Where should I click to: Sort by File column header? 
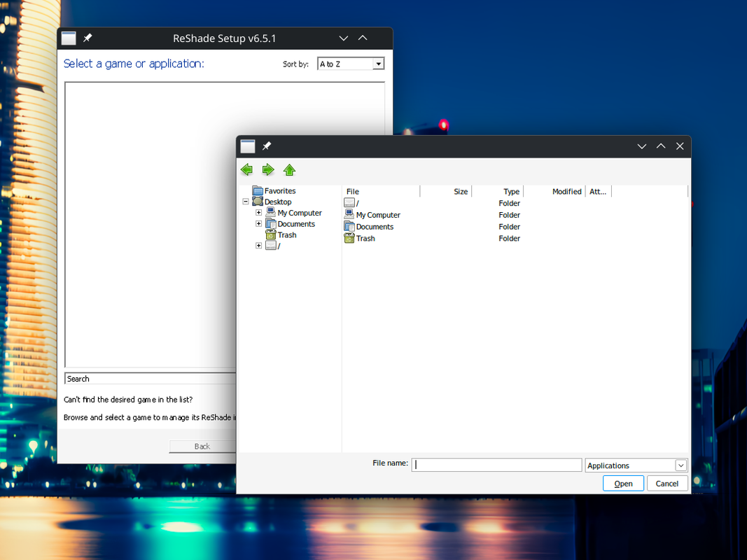pyautogui.click(x=381, y=191)
